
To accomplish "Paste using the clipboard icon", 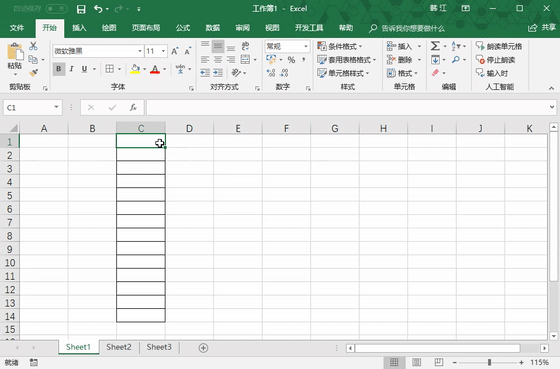I will point(15,53).
